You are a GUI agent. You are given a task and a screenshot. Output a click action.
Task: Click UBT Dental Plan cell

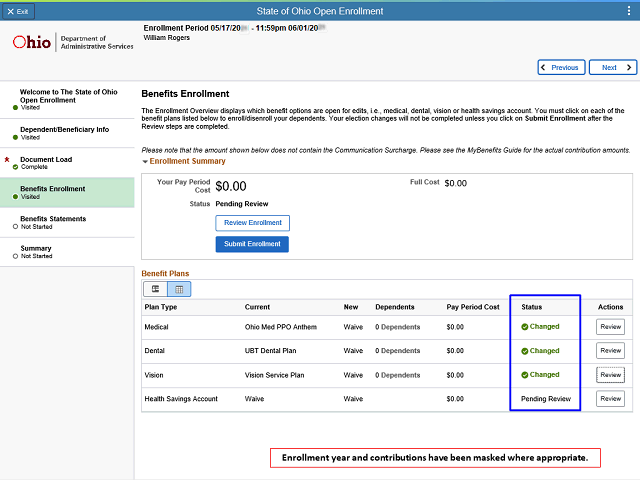(271, 351)
